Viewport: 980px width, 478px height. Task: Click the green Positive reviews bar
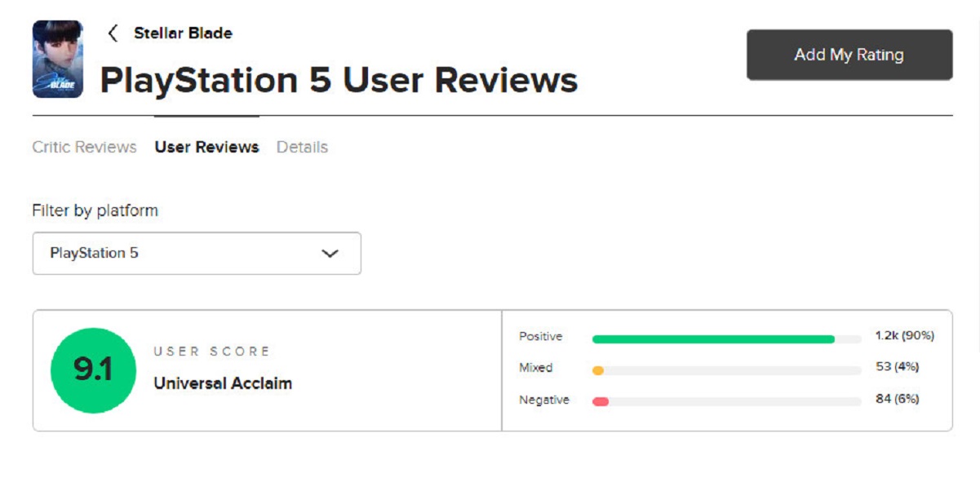(x=713, y=339)
